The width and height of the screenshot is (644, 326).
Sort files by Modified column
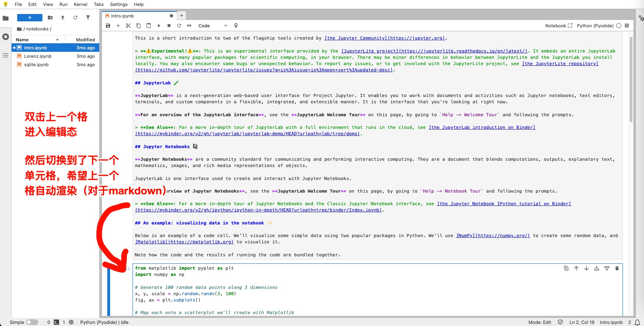83,40
